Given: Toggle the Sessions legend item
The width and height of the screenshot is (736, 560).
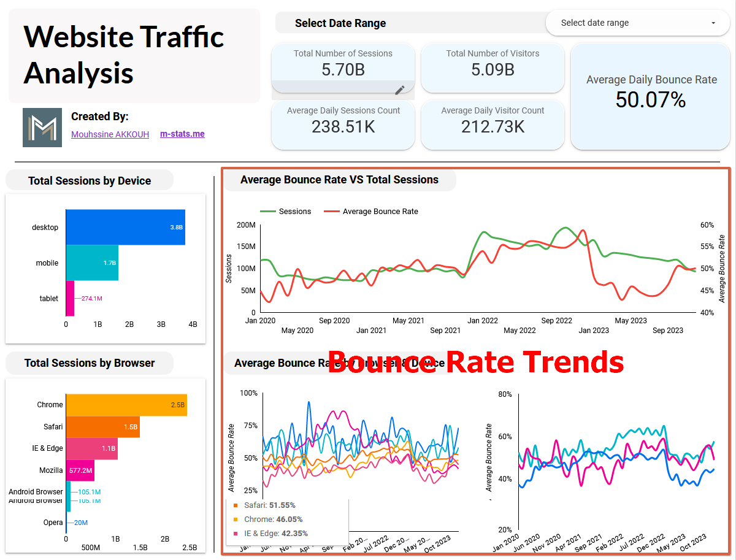Looking at the screenshot, I should (x=286, y=212).
